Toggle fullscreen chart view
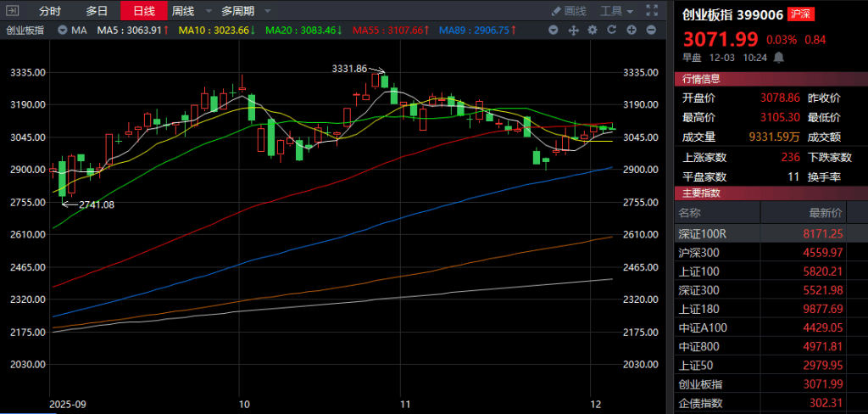 (651, 11)
